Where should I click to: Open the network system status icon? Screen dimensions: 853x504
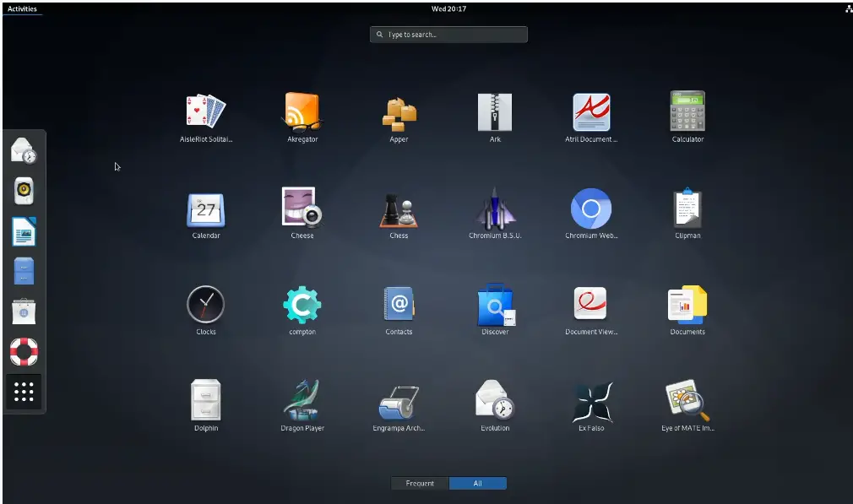point(849,8)
